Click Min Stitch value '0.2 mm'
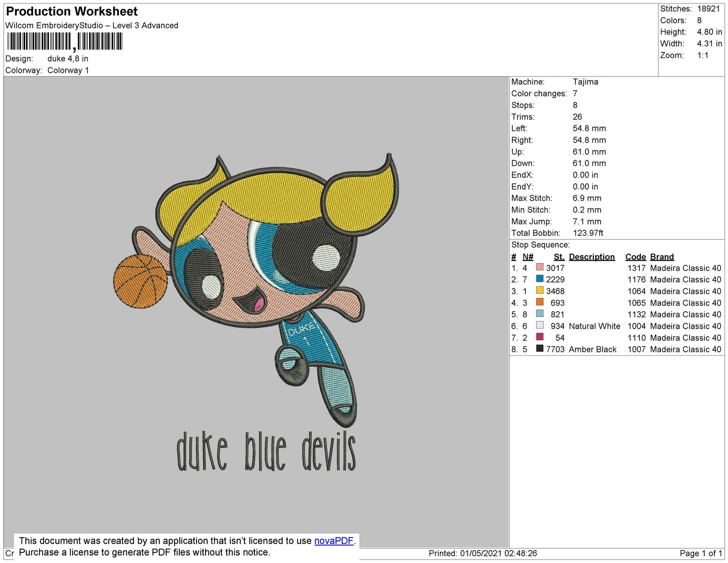This screenshot has height=563, width=728. [x=587, y=210]
